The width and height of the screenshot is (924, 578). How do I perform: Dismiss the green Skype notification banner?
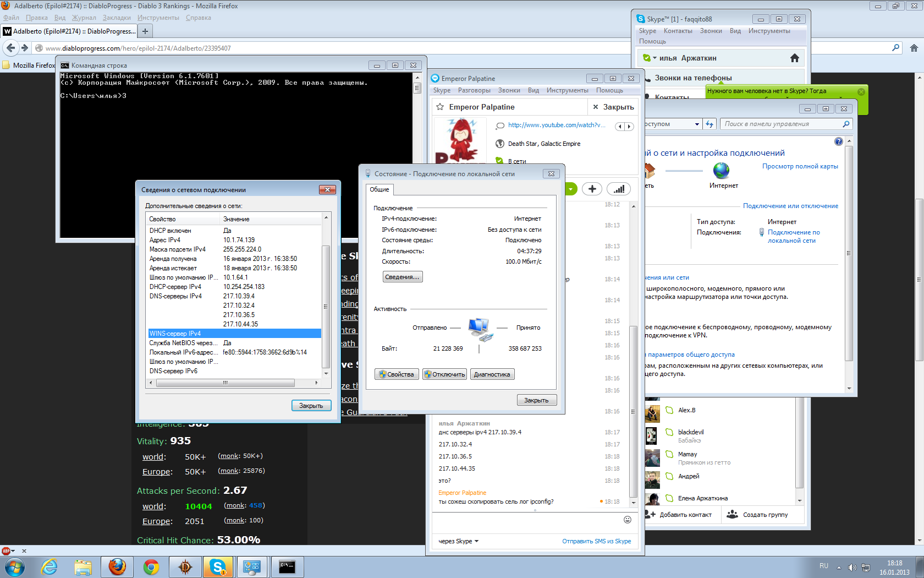pyautogui.click(x=861, y=91)
